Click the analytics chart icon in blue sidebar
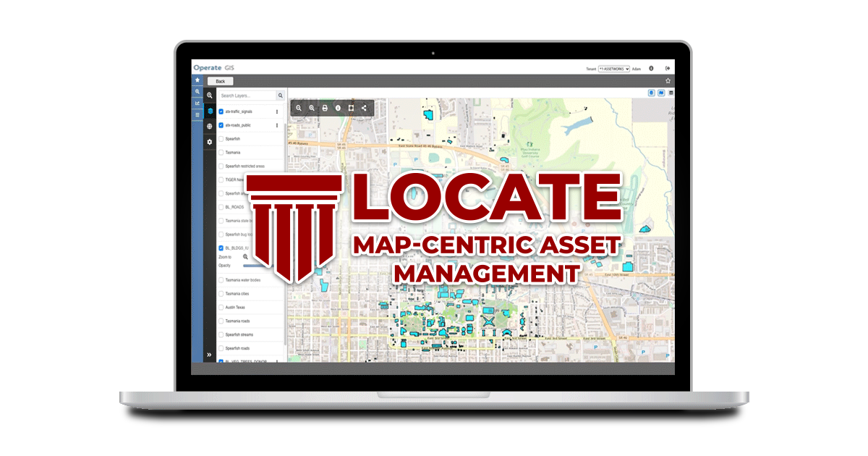This screenshot has width=868, height=456. pyautogui.click(x=197, y=103)
